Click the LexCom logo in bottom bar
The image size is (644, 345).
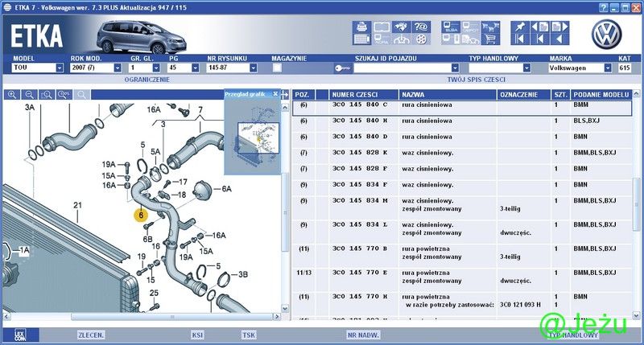[20, 335]
